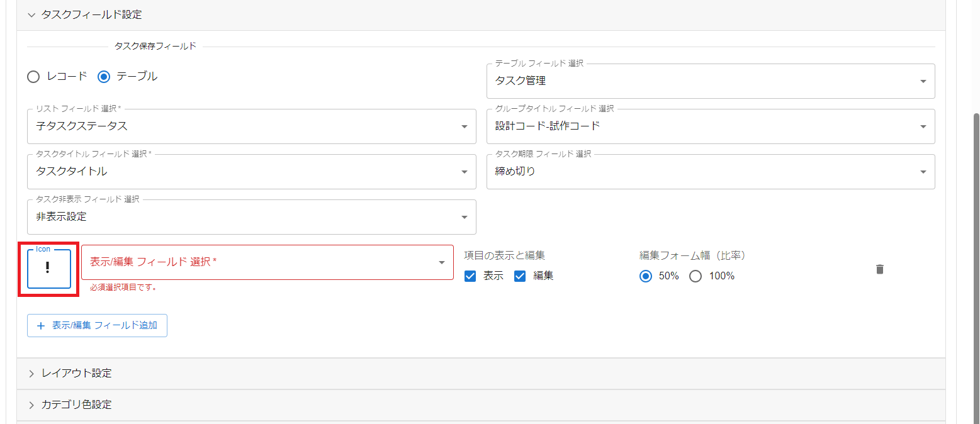The height and width of the screenshot is (424, 980).
Task: Choose 100% for 編集フォーム幅
Action: point(695,276)
